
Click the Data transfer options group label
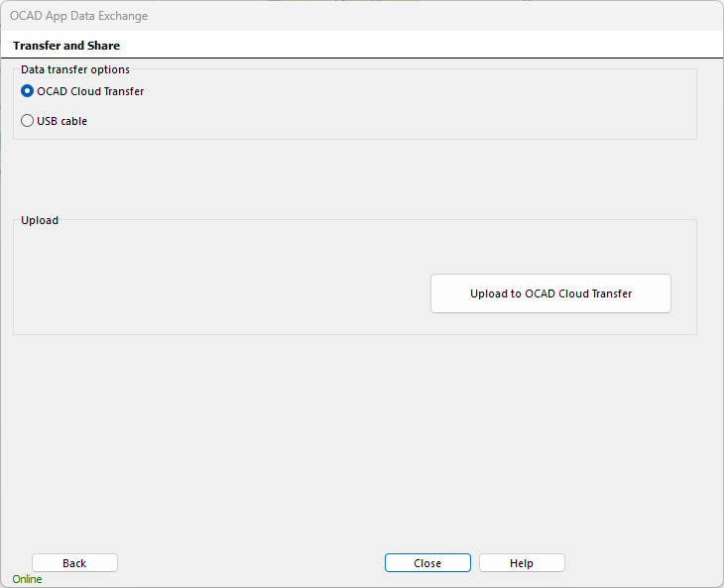[75, 69]
